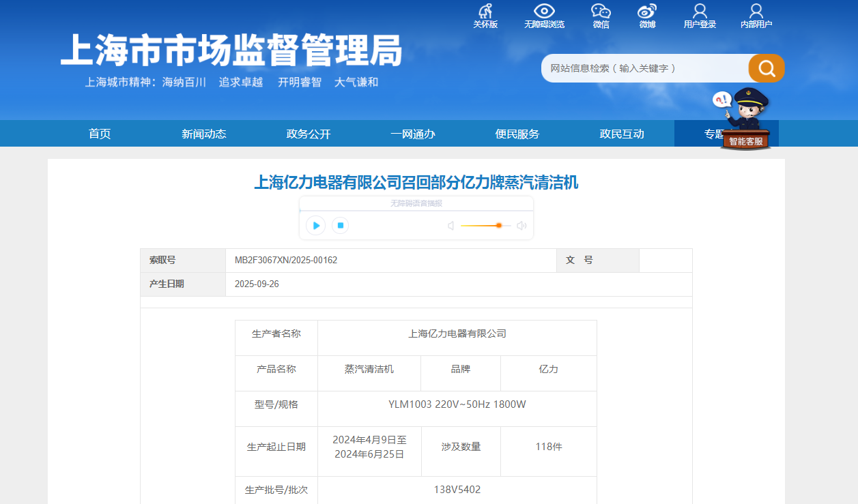Click the orange search magnifier button
The image size is (858, 504).
[x=767, y=68]
